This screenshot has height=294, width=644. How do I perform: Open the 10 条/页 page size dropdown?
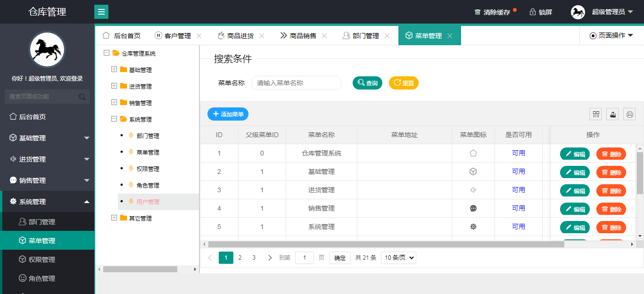coord(398,258)
